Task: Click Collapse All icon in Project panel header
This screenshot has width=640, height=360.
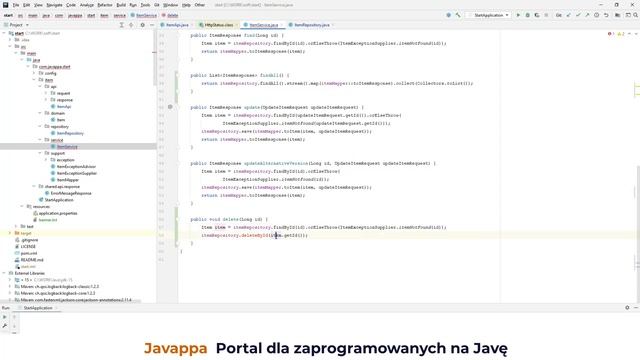Action: 131,25
